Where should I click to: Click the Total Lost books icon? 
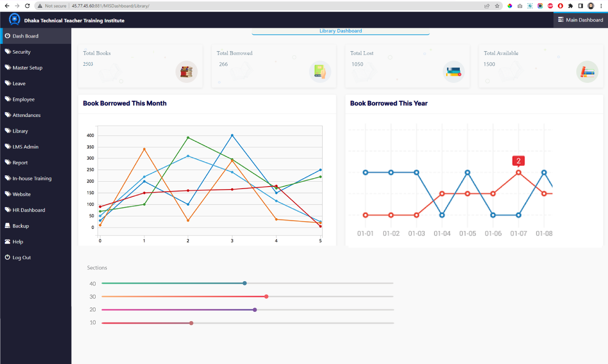point(453,72)
